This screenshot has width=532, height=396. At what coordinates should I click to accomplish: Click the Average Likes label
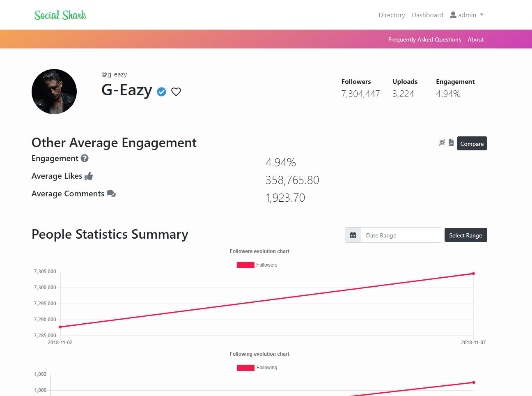point(57,176)
